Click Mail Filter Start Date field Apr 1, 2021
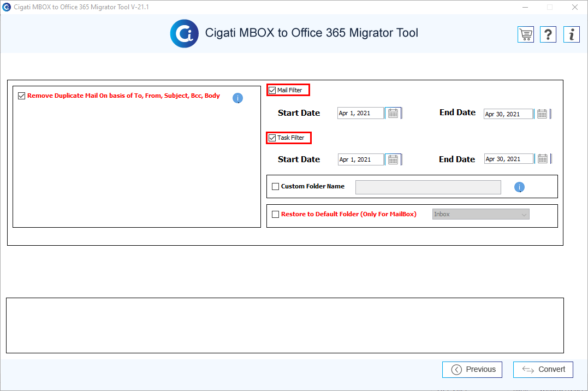 point(360,114)
